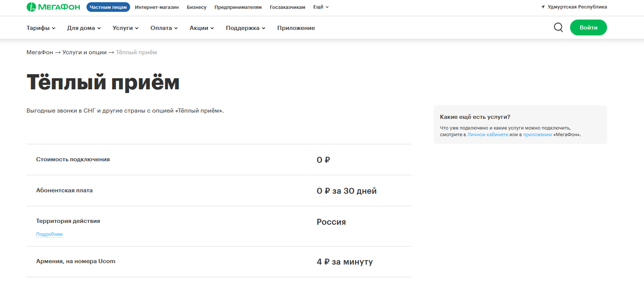Screen dimensions: 644x286
Task: Click the green Войти button
Action: point(588,27)
